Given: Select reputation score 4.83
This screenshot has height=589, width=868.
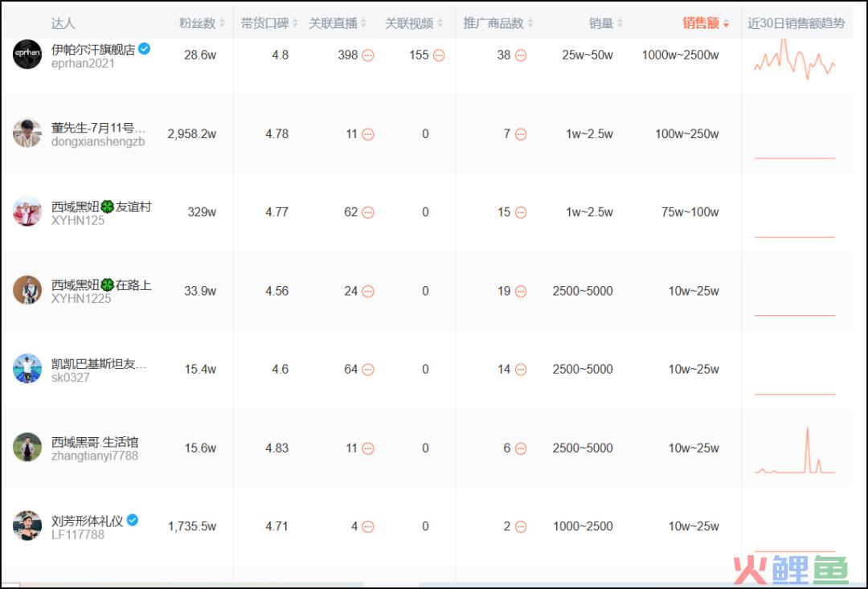Looking at the screenshot, I should 276,448.
